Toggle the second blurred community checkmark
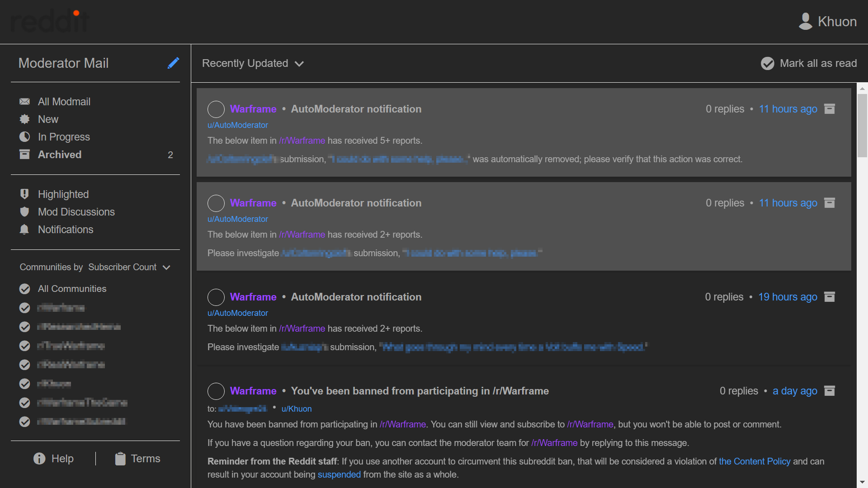Viewport: 868px width, 488px height. 25,327
